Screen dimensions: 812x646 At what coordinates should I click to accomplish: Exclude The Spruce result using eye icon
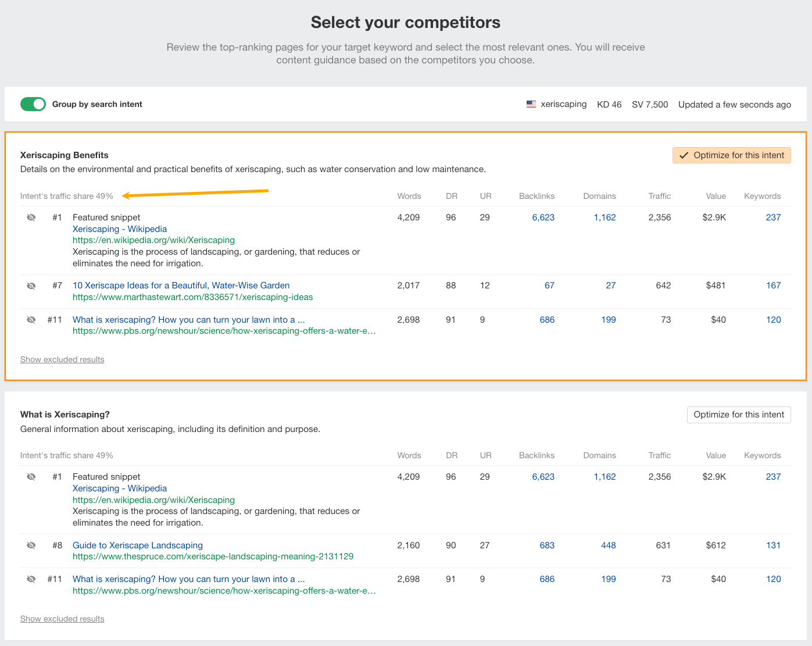click(x=31, y=545)
